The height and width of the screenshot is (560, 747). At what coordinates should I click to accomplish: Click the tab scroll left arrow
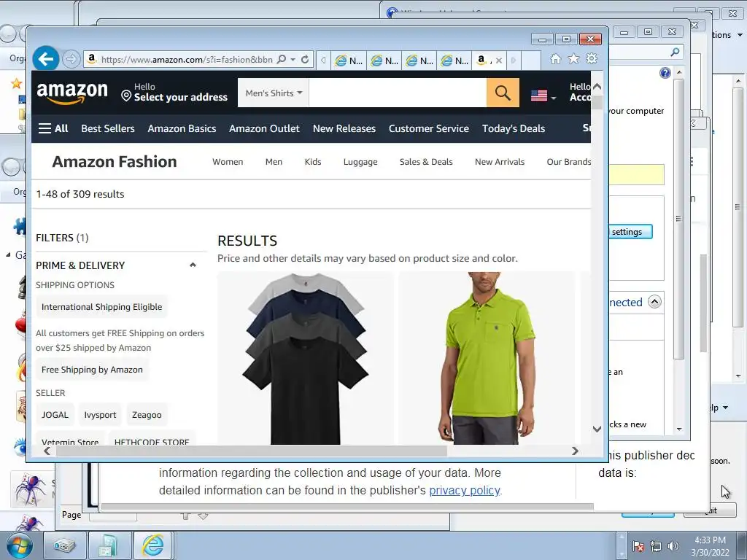pyautogui.click(x=323, y=60)
